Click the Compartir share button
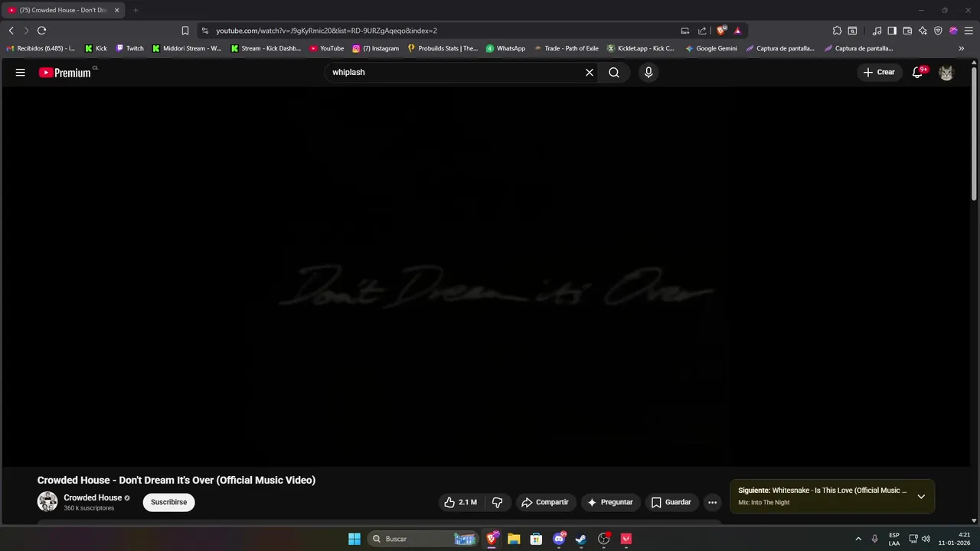The image size is (980, 551). point(544,502)
